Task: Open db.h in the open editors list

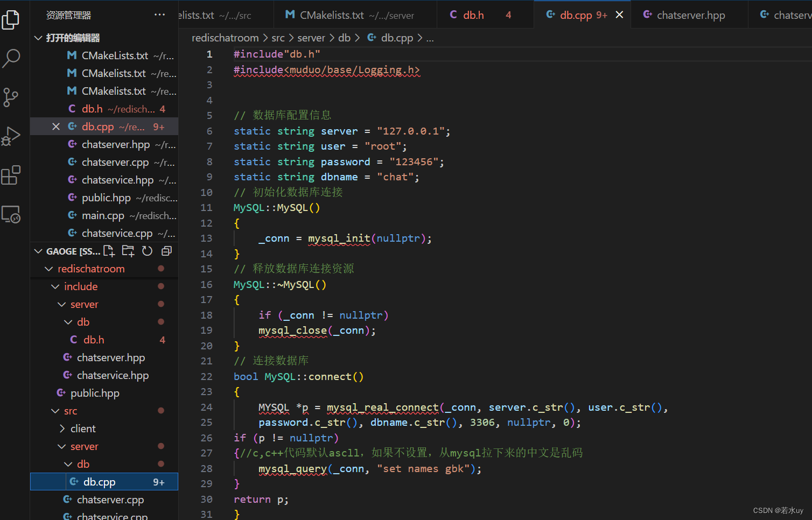Action: (x=104, y=109)
